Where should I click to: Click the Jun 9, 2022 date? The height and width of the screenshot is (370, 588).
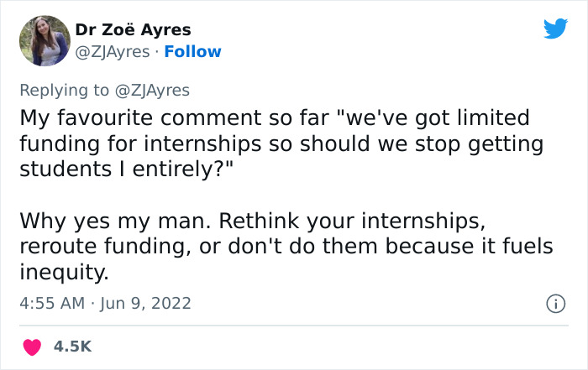coord(145,303)
